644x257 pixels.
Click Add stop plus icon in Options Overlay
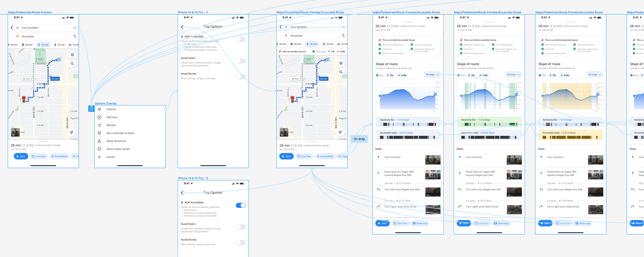click(x=99, y=117)
